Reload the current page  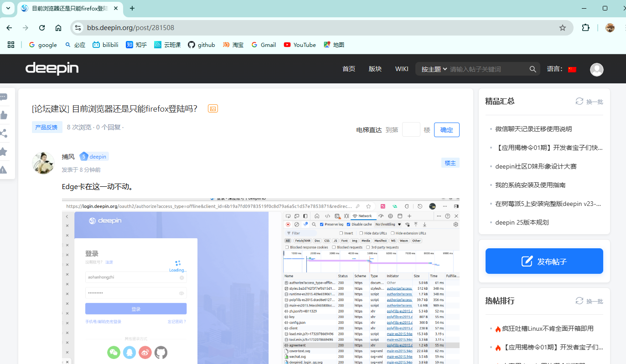(42, 28)
